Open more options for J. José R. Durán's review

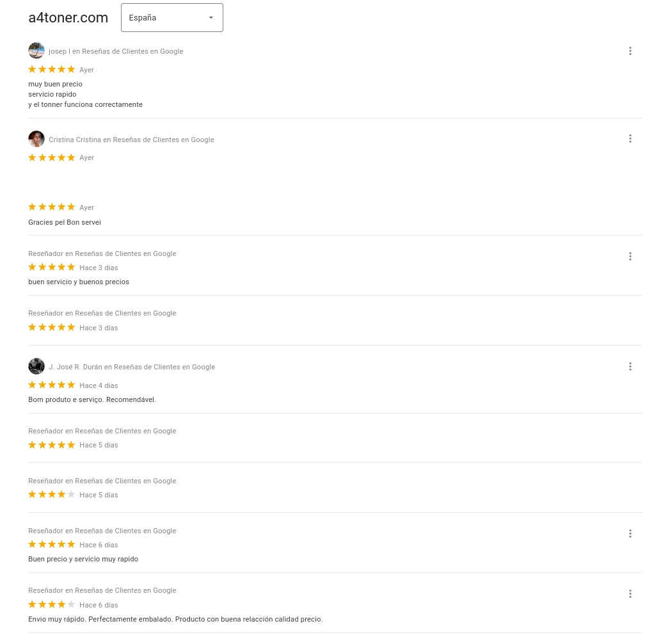tap(630, 366)
